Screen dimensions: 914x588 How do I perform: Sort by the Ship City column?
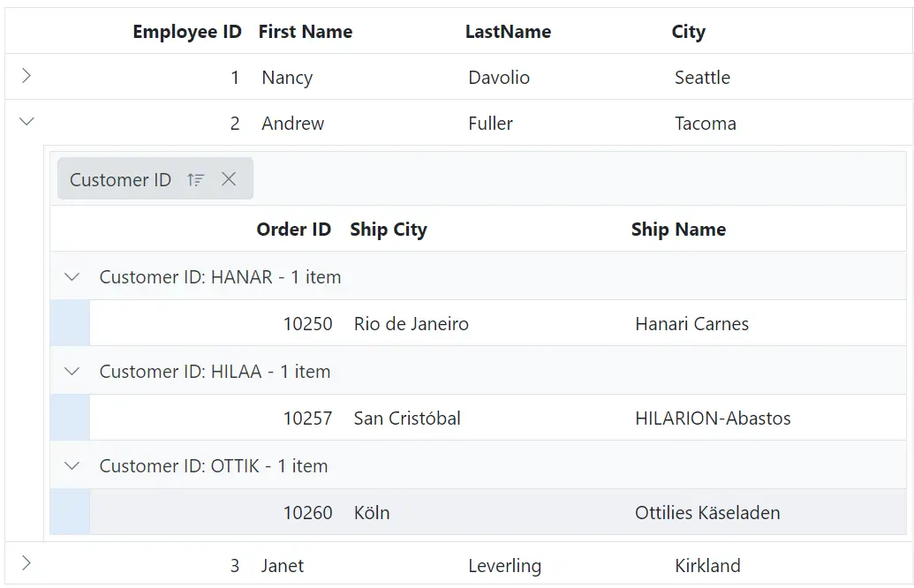click(389, 229)
